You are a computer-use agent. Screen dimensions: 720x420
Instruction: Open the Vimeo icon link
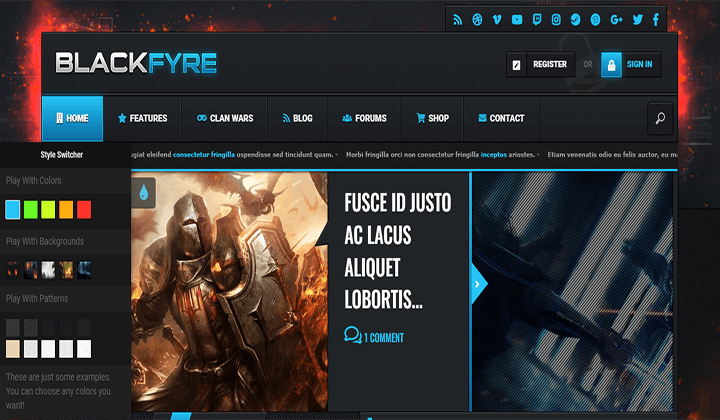coord(497,20)
